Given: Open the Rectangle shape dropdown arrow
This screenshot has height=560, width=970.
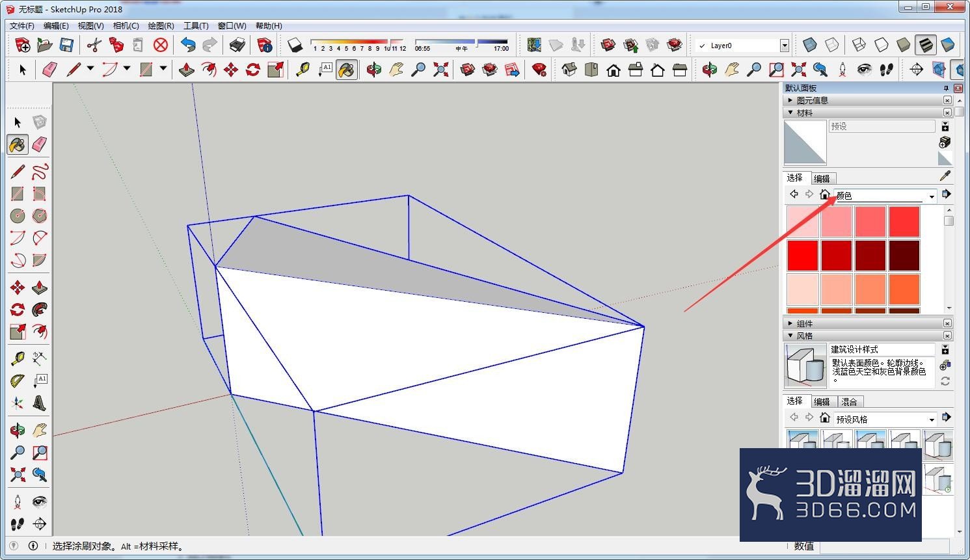Looking at the screenshot, I should click(163, 68).
